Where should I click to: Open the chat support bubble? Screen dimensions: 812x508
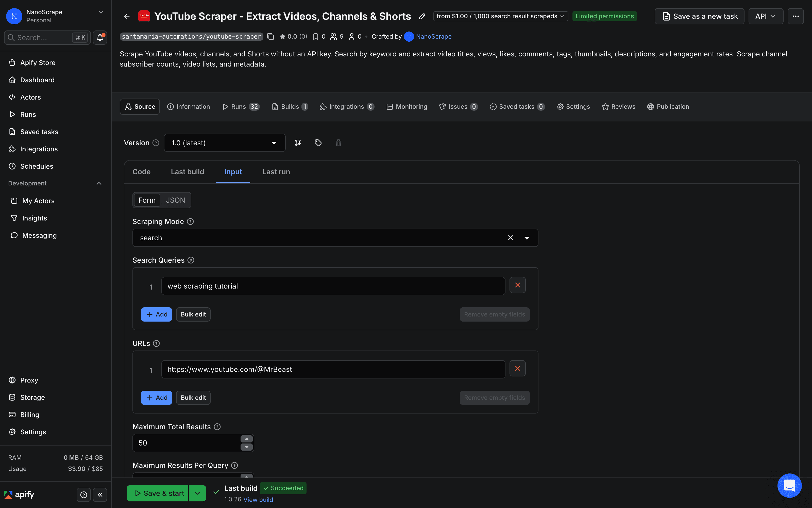click(x=789, y=485)
